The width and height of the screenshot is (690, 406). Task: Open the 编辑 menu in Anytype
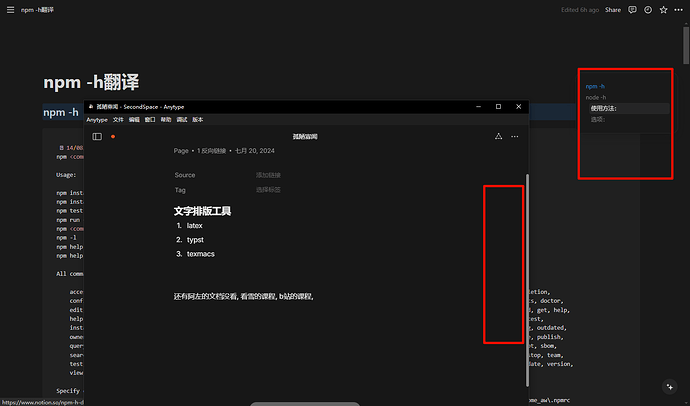(x=134, y=120)
